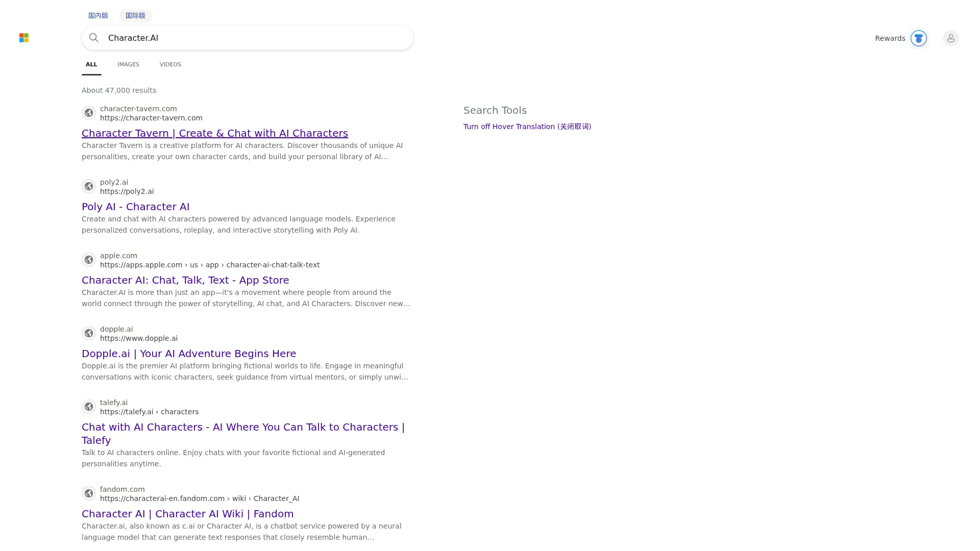Click the Rewards label
Screen dimensions: 980x551
click(890, 38)
